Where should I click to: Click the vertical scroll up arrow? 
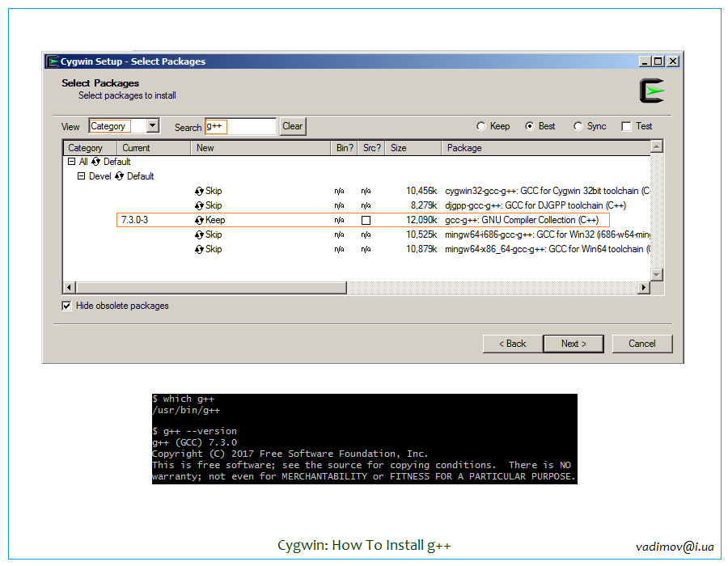657,147
